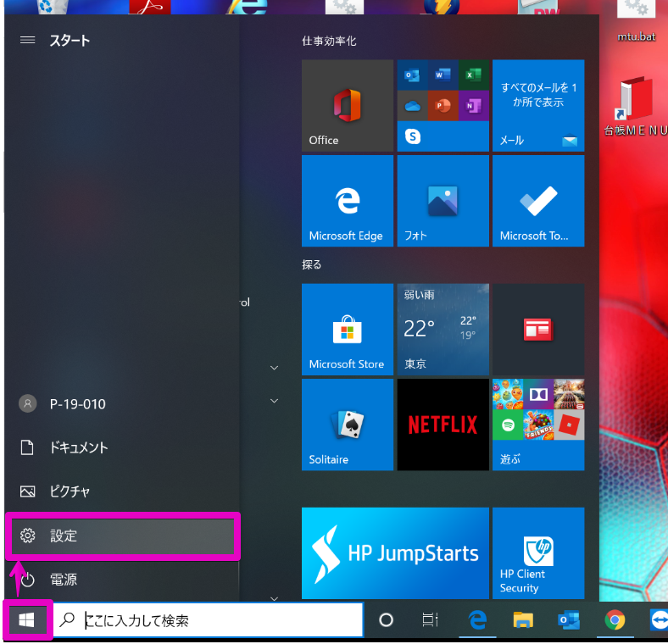Launch the Microsoft Edge tile

[x=348, y=201]
